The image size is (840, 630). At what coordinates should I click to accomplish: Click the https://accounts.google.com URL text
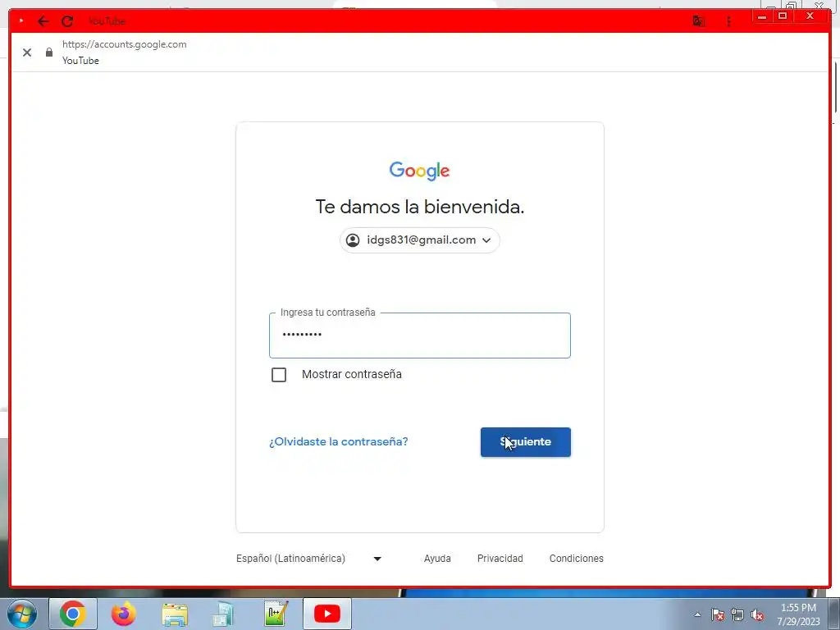125,44
